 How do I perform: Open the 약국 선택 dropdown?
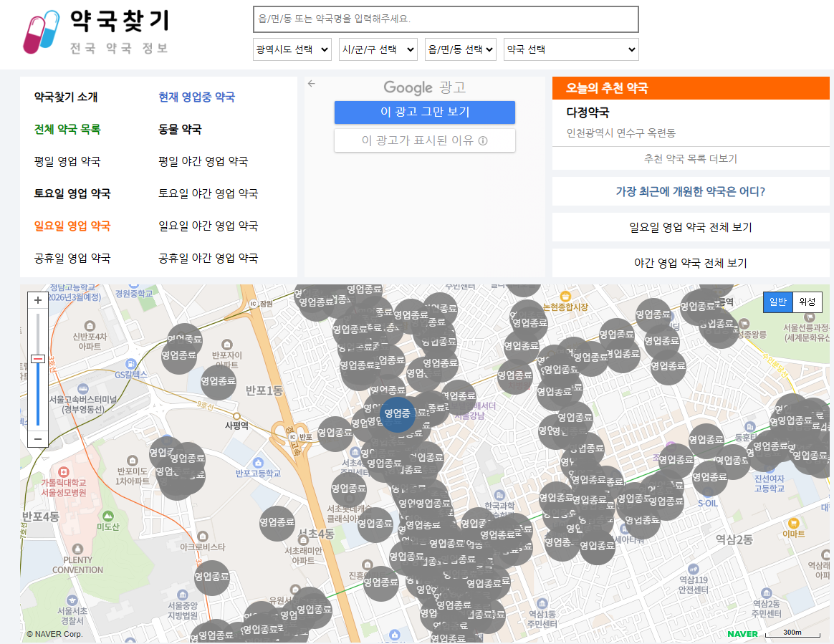pyautogui.click(x=570, y=49)
